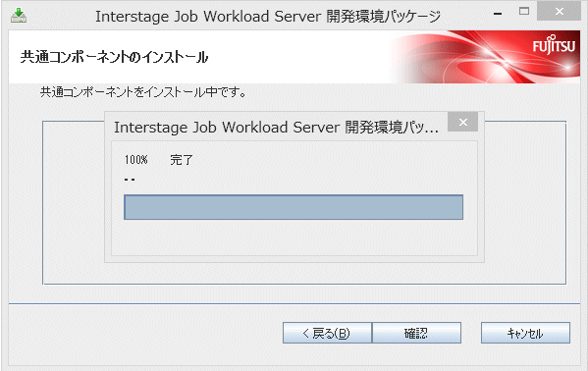Click the 完了 status text

(x=182, y=160)
